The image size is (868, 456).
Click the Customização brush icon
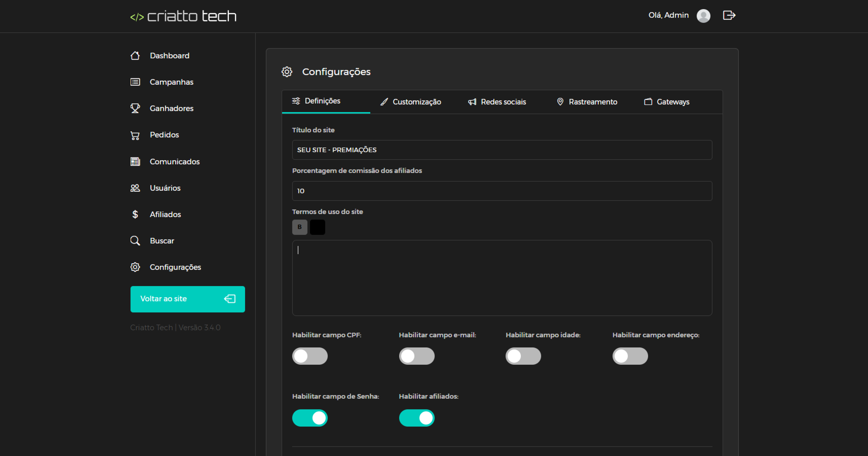coord(384,102)
